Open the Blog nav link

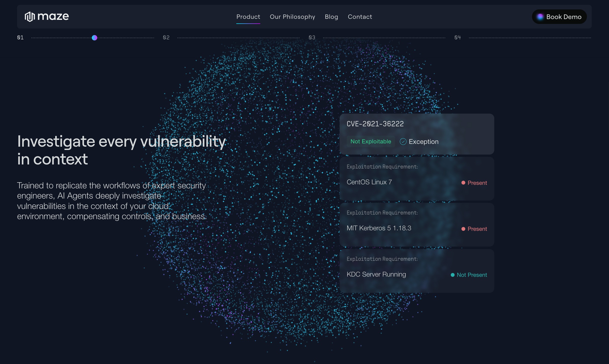pyautogui.click(x=331, y=17)
